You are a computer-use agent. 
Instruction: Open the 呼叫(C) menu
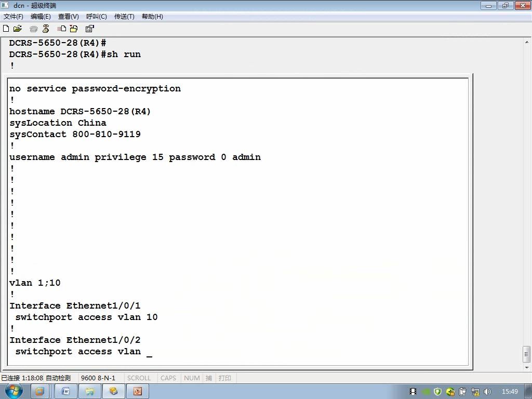[96, 16]
